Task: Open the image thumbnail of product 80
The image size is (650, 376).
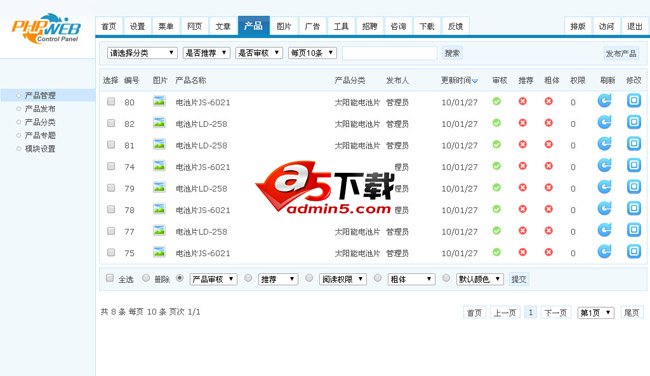Action: click(159, 101)
